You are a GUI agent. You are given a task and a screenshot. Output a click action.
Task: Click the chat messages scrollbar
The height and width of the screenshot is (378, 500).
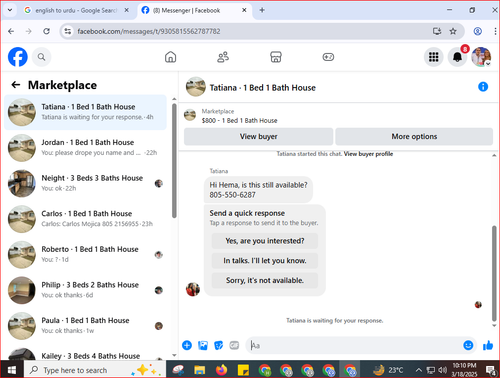[494, 273]
